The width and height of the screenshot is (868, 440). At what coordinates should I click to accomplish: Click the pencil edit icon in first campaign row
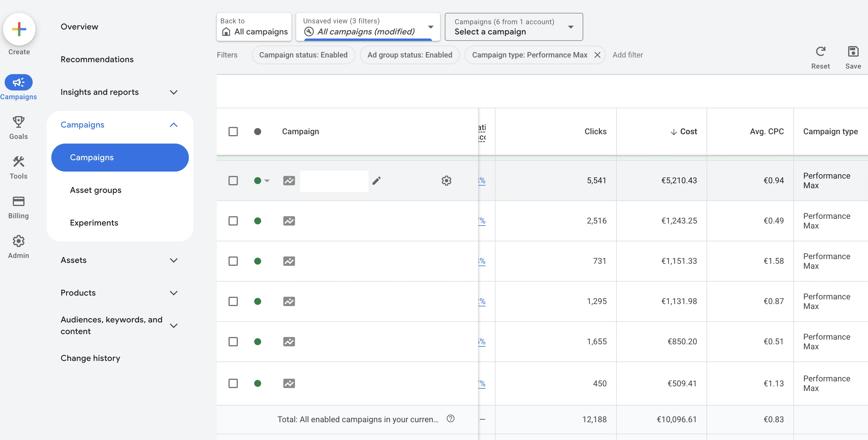click(376, 181)
